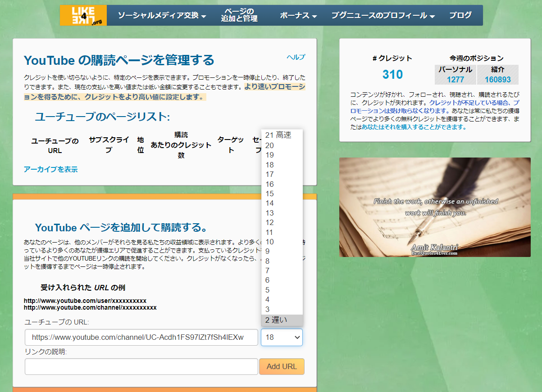Click the ユーチューブの URL input field
Image resolution: width=542 pixels, height=392 pixels.
click(x=141, y=338)
